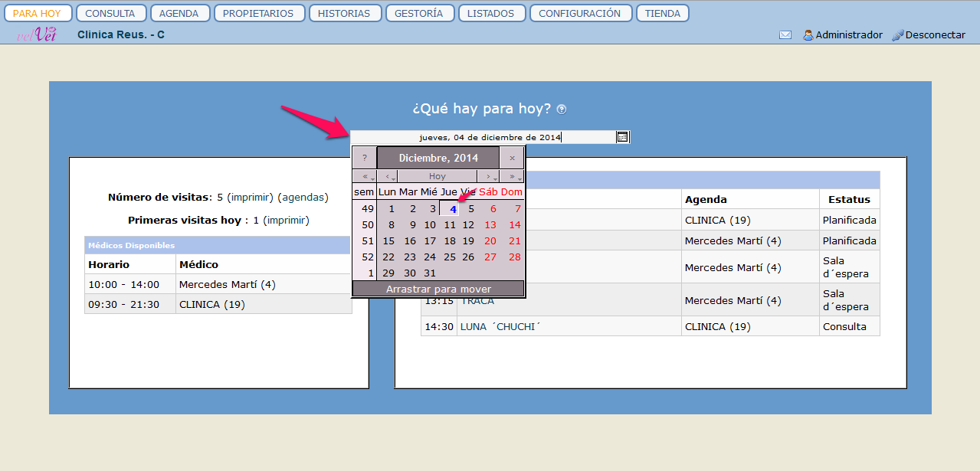Open the CONFIGURACIÓN tab
This screenshot has height=471, width=980.
point(579,13)
